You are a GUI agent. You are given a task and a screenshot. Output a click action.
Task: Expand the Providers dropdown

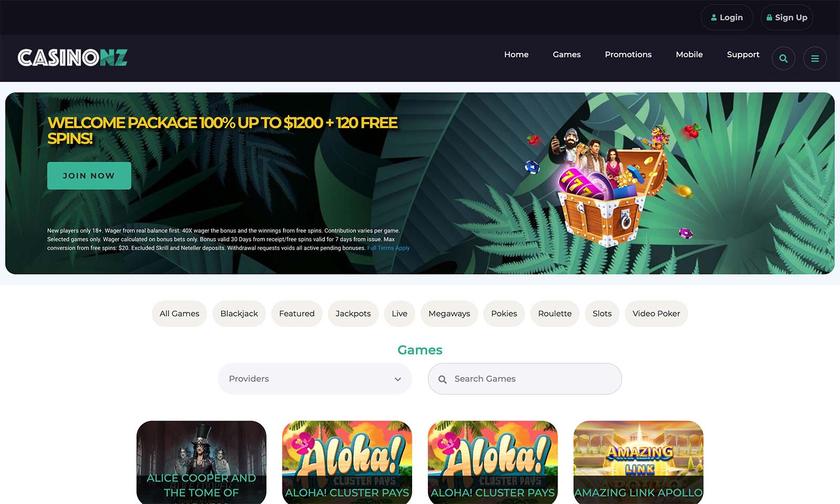pos(315,379)
